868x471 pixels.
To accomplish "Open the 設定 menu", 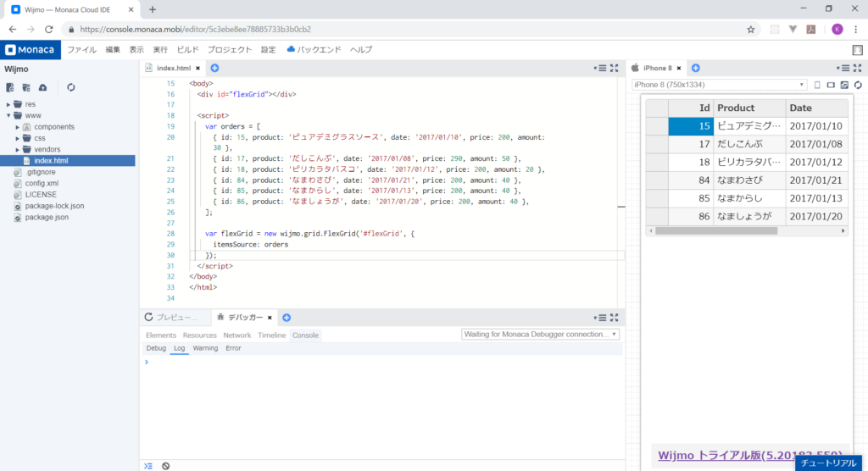I will point(269,50).
